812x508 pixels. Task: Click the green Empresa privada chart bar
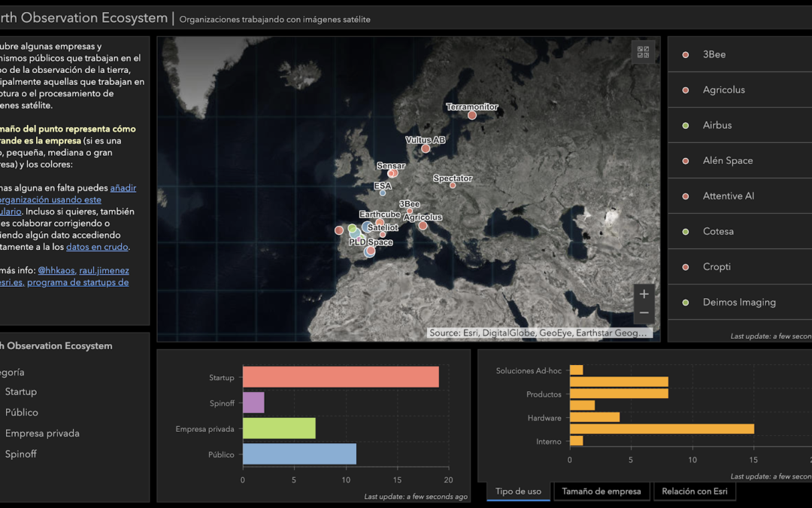279,428
